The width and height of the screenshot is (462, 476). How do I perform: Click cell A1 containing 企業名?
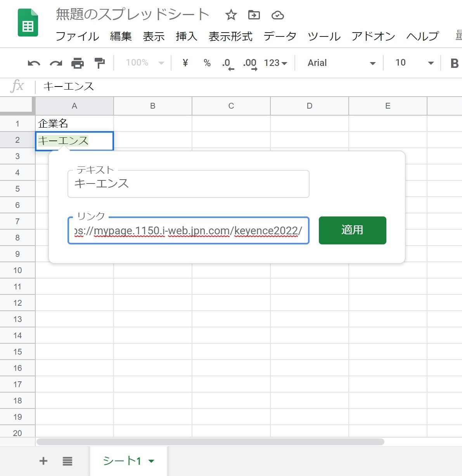click(x=74, y=124)
